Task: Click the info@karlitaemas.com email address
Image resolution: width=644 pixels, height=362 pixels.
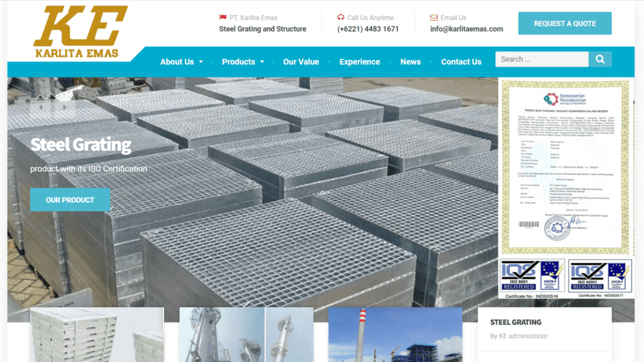Action: 467,29
